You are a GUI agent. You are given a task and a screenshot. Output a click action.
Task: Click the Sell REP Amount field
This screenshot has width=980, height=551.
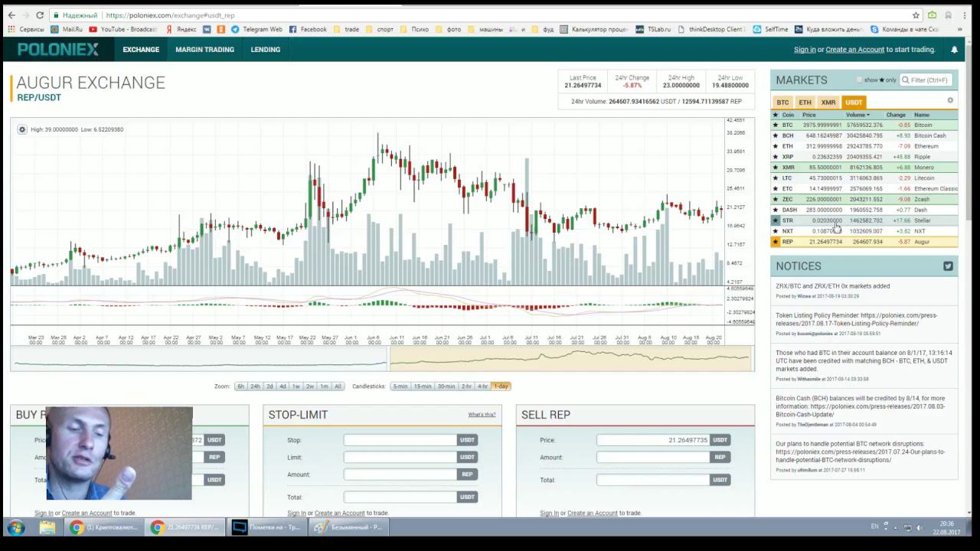(x=652, y=458)
